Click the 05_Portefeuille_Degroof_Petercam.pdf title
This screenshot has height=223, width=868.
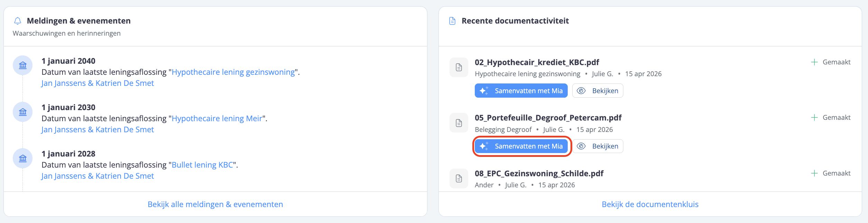pyautogui.click(x=548, y=118)
